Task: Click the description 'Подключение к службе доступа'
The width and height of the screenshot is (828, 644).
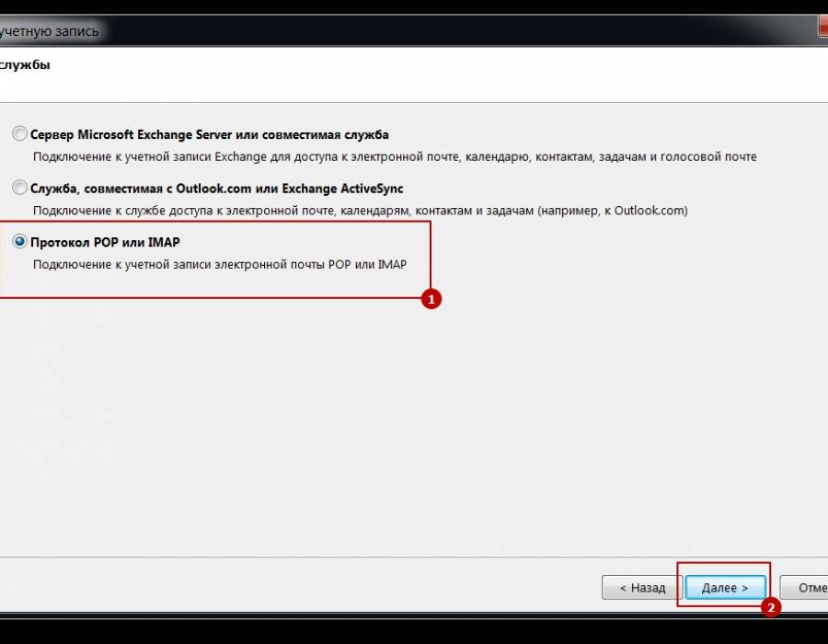Action: [x=360, y=211]
